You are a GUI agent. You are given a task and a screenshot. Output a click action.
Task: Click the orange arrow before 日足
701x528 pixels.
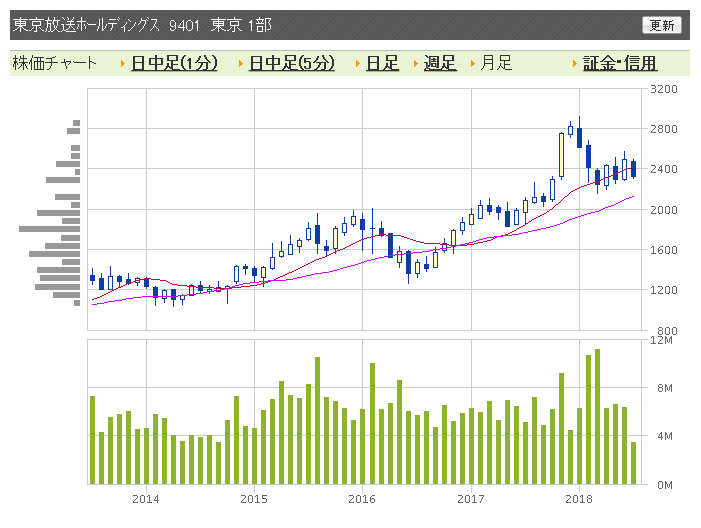point(358,63)
